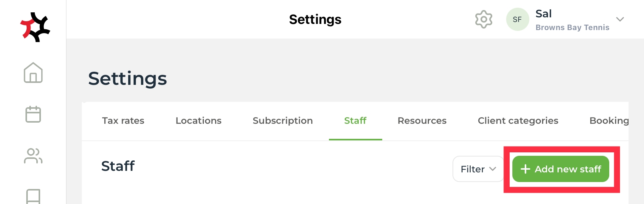Click the Sal user name

coord(544,14)
